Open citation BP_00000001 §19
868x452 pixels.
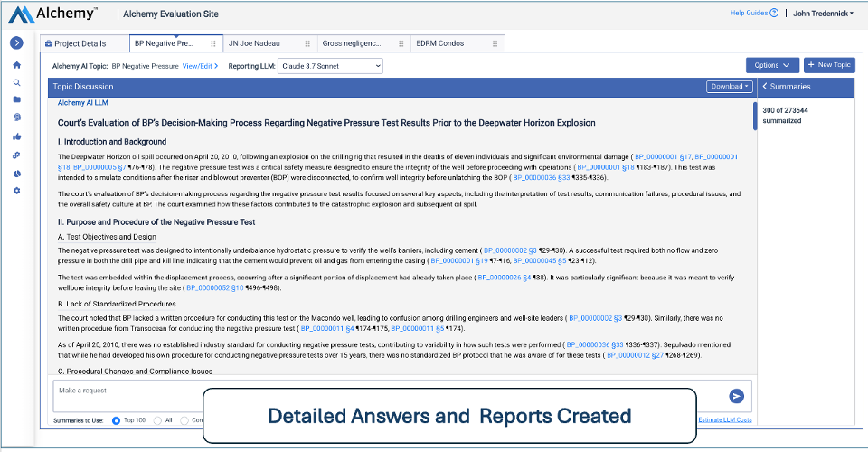(459, 260)
